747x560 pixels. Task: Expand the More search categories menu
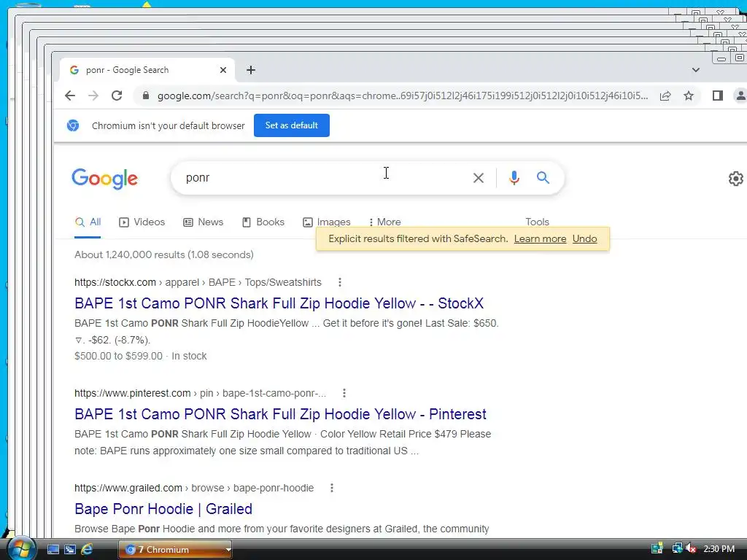(385, 222)
